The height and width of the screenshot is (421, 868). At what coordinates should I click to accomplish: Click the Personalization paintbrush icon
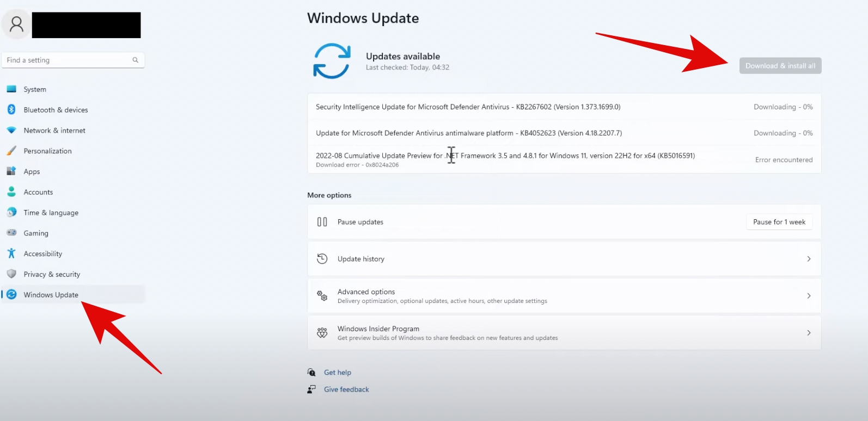tap(11, 151)
